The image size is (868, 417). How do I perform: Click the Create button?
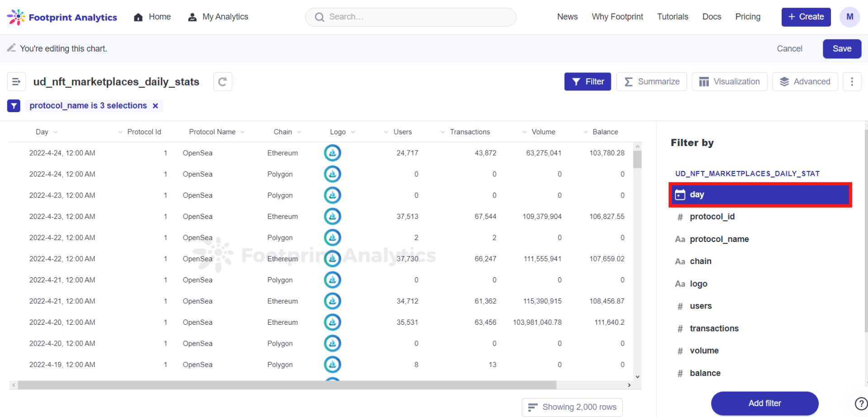click(x=806, y=17)
